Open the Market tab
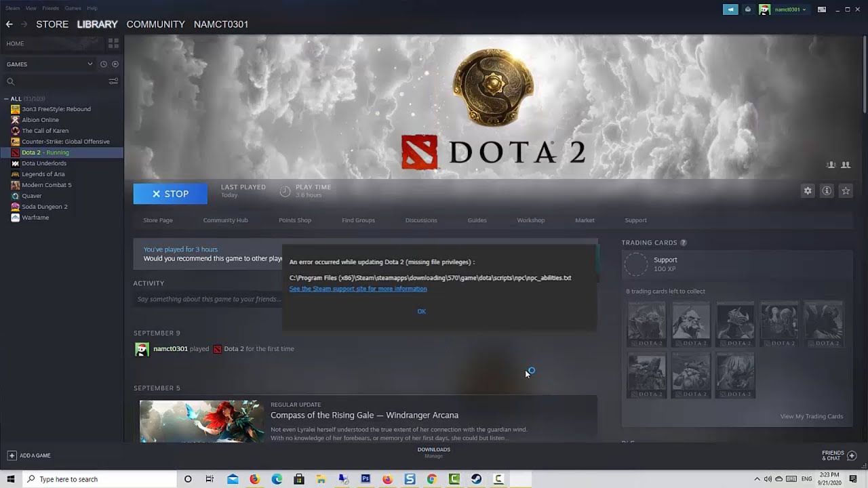Image resolution: width=868 pixels, height=488 pixels. [585, 220]
